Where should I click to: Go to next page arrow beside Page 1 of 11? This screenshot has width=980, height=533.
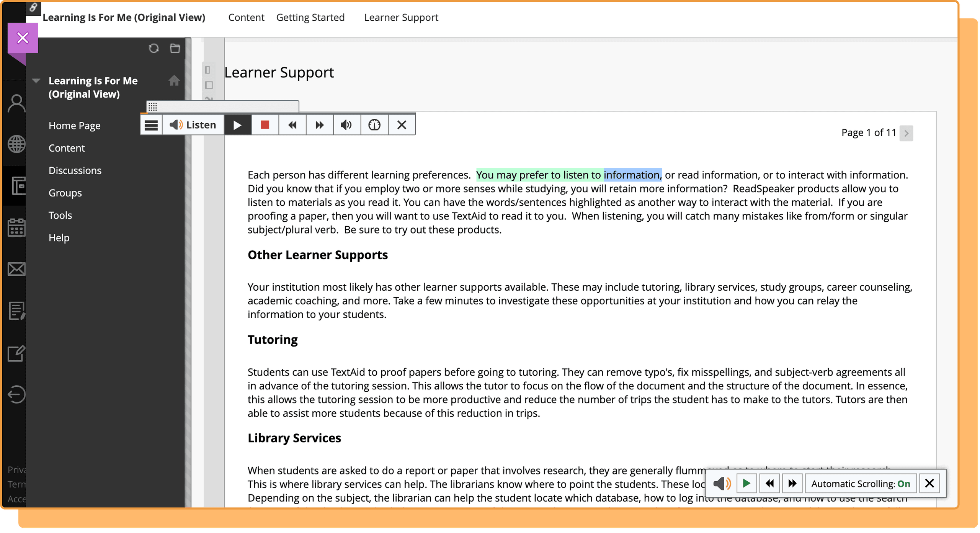tap(906, 133)
